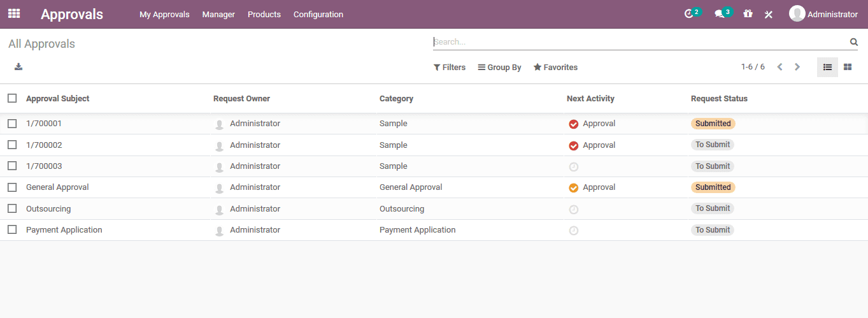The width and height of the screenshot is (868, 318).
Task: Open the apps grid menu icon
Action: coord(14,13)
